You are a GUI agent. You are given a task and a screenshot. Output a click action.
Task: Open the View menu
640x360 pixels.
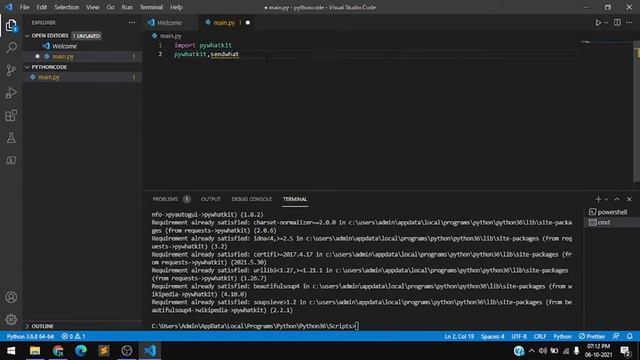pos(93,7)
